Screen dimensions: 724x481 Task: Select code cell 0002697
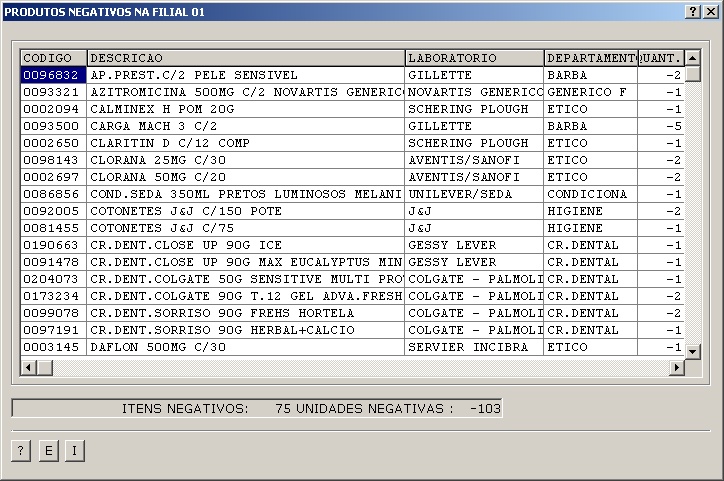point(54,177)
